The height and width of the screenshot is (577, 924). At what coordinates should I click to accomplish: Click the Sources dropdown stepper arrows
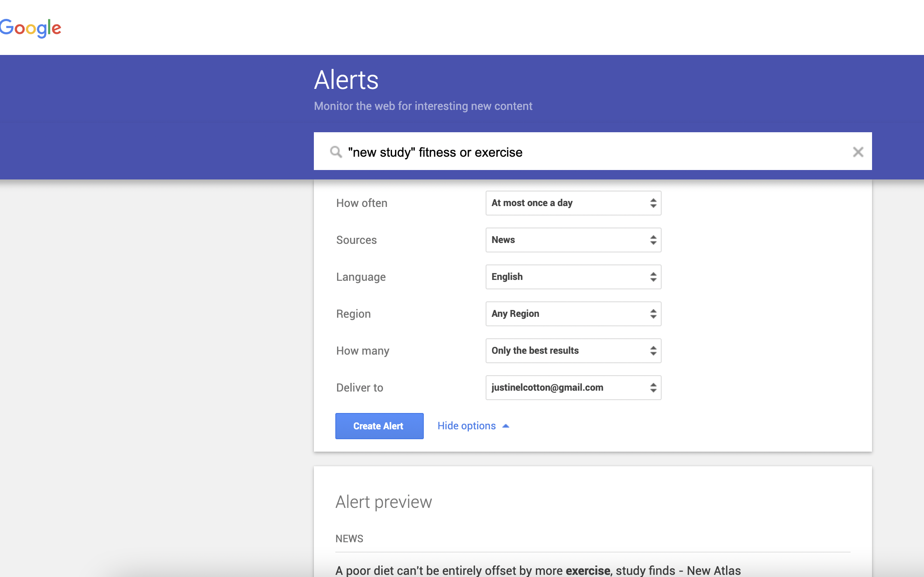click(653, 240)
